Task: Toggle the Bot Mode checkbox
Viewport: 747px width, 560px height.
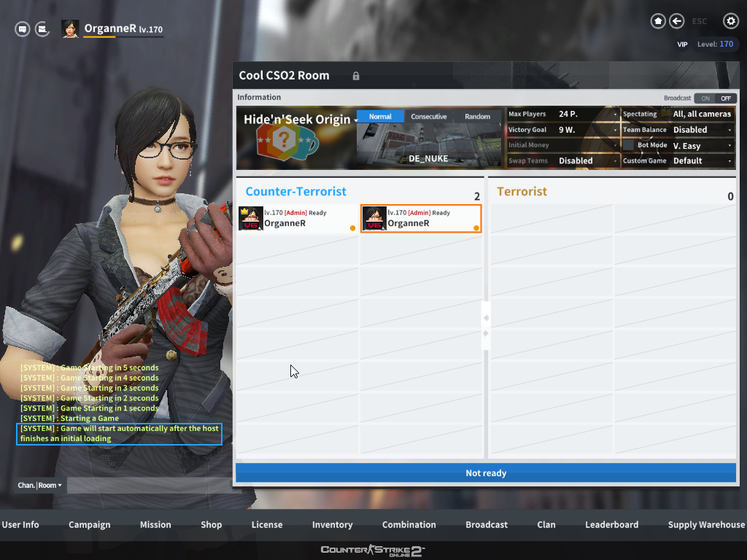Action: click(629, 145)
